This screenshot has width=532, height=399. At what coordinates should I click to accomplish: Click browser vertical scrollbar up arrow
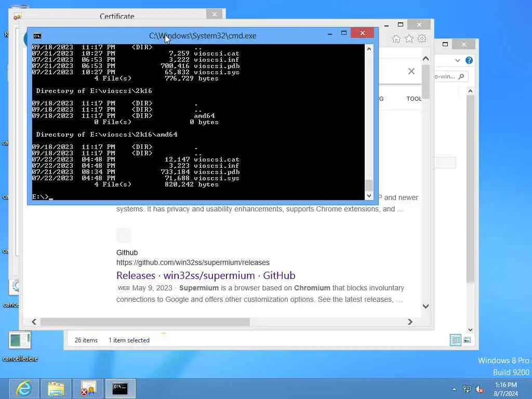tap(425, 59)
